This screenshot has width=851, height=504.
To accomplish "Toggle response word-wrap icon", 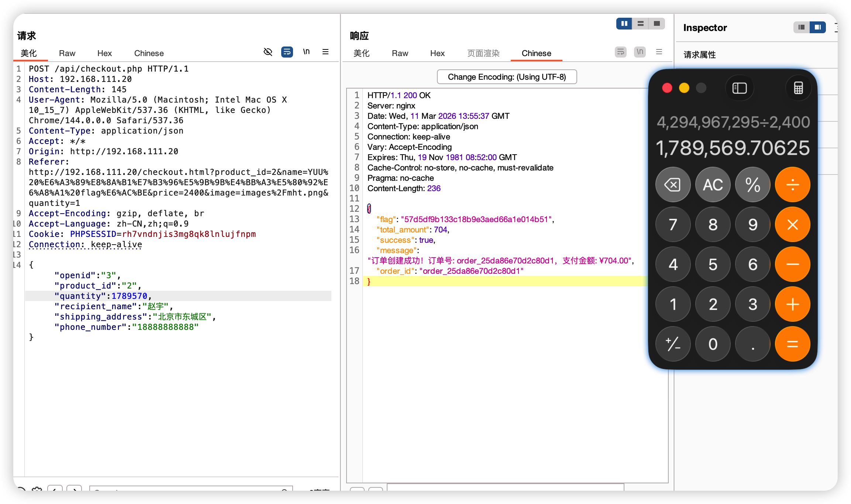I will pyautogui.click(x=621, y=52).
